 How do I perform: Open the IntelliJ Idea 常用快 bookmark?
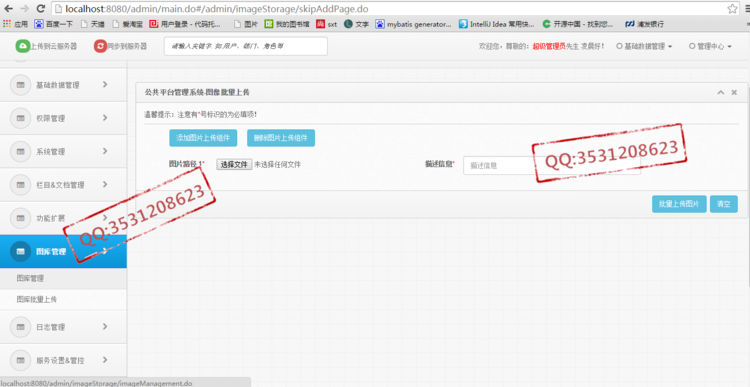(497, 23)
